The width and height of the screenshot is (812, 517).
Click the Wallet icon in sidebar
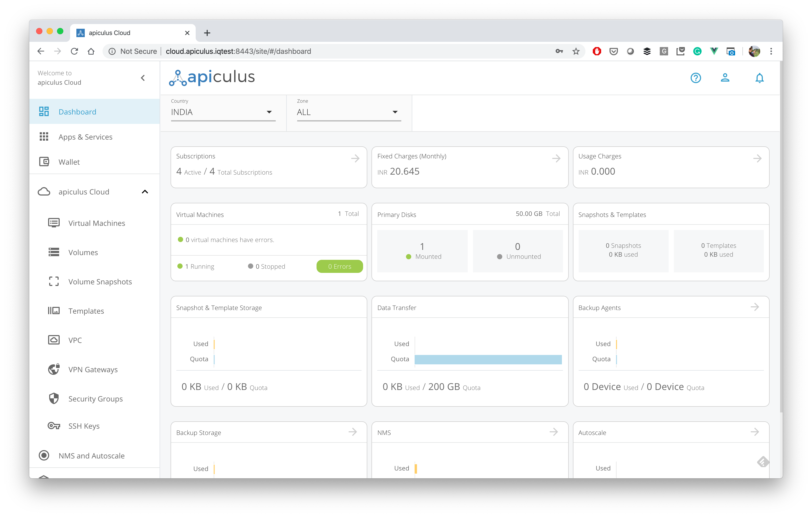pyautogui.click(x=44, y=162)
